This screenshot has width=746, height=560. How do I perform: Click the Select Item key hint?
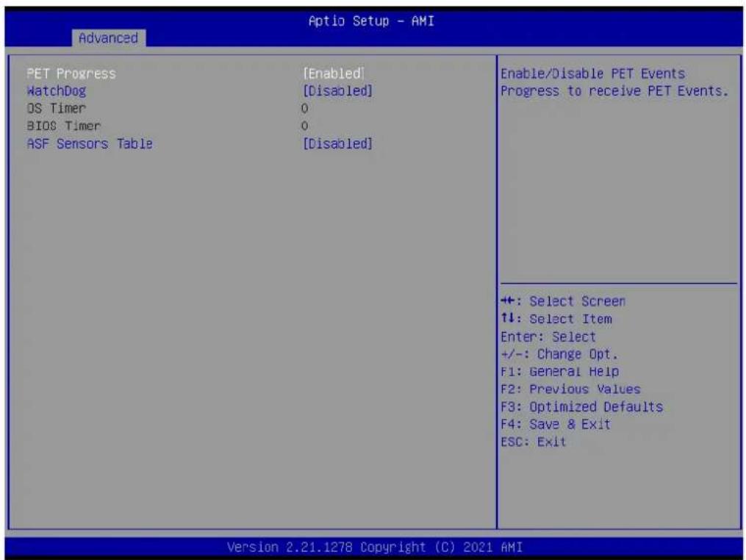(x=556, y=319)
